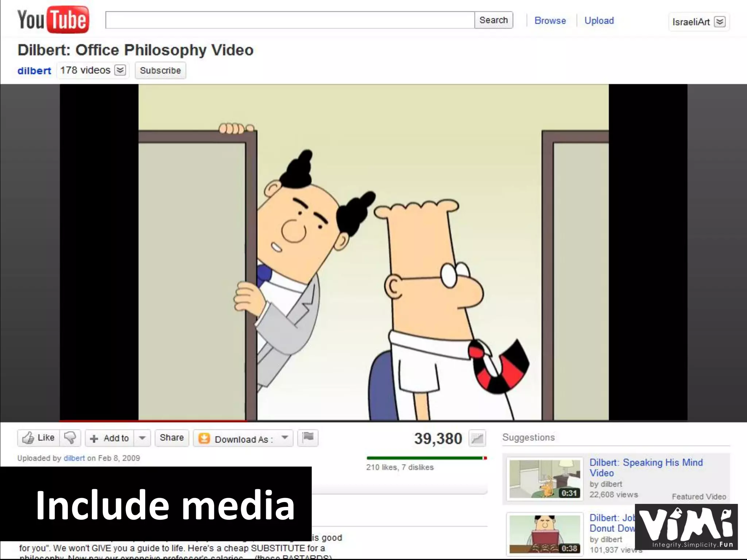Focus the YouTube search field
Screen dimensions: 747x560
290,20
